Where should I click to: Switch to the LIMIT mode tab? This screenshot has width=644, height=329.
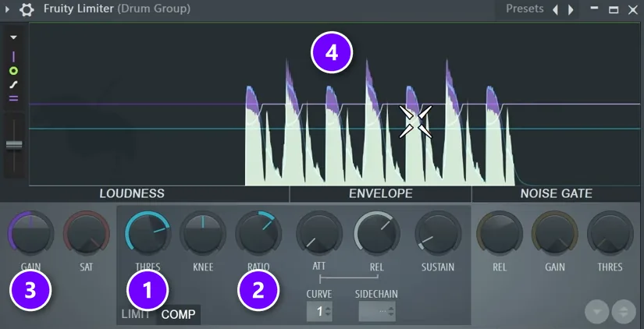[136, 315]
